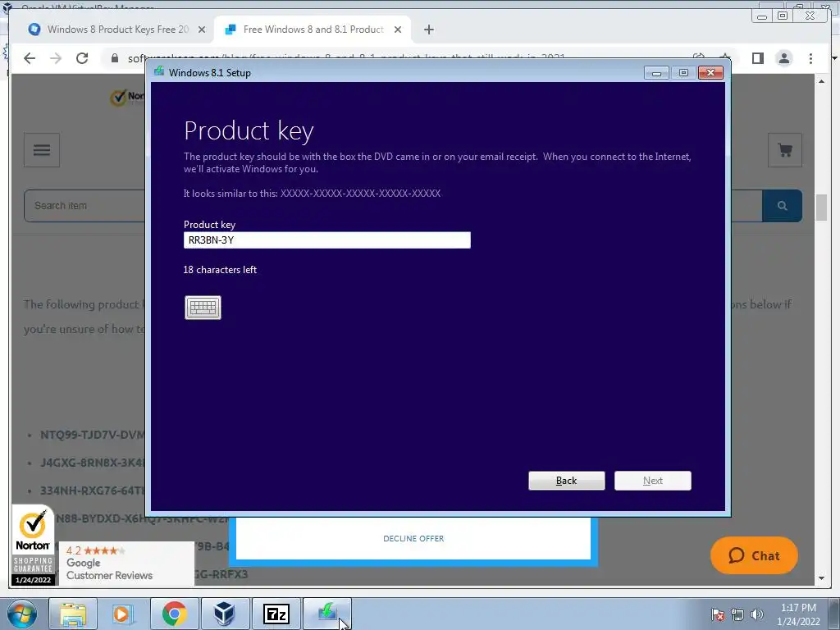Viewport: 840px width, 630px height.
Task: Click the page scroll-down arrow
Action: coord(821,578)
